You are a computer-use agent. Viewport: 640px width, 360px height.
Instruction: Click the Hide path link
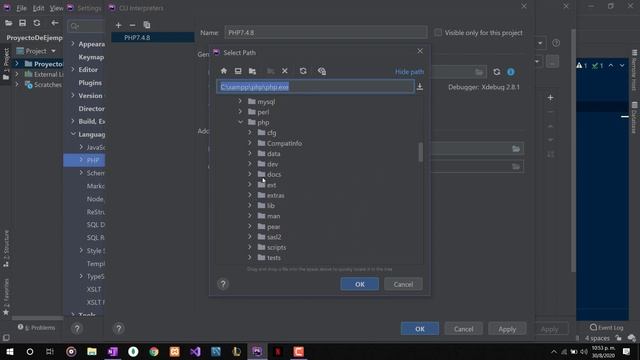click(x=409, y=72)
